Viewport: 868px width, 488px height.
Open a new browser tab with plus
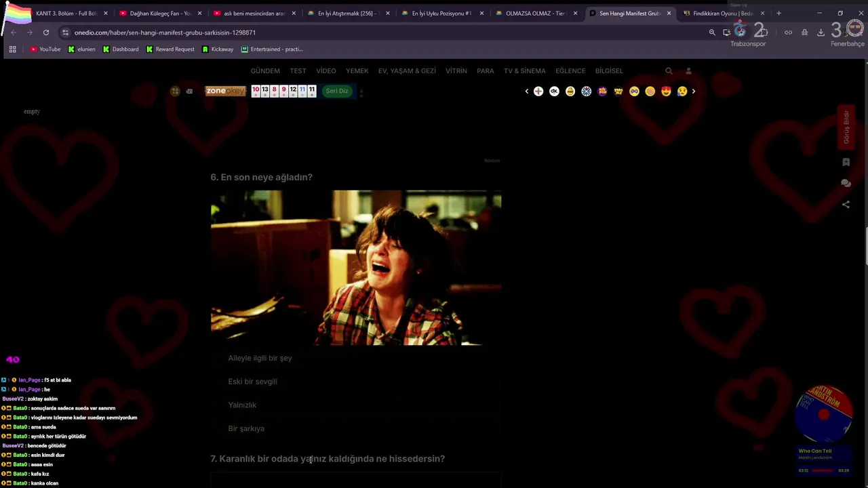coord(778,13)
